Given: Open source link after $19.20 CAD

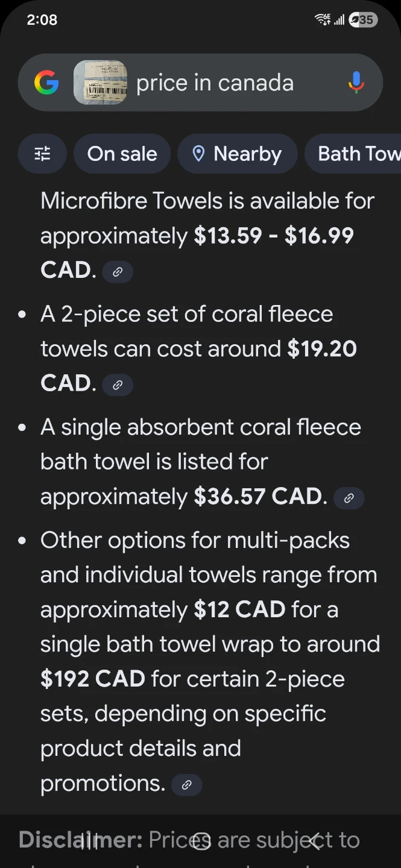Looking at the screenshot, I should pos(118,385).
